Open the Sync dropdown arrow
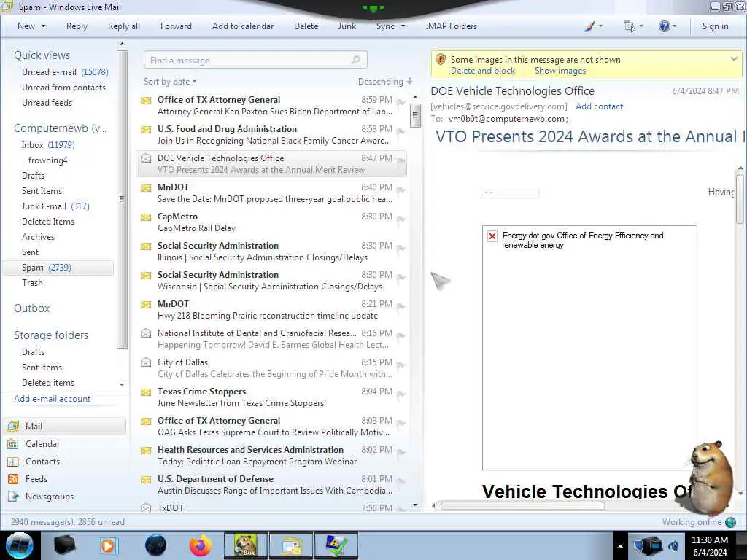 point(403,26)
